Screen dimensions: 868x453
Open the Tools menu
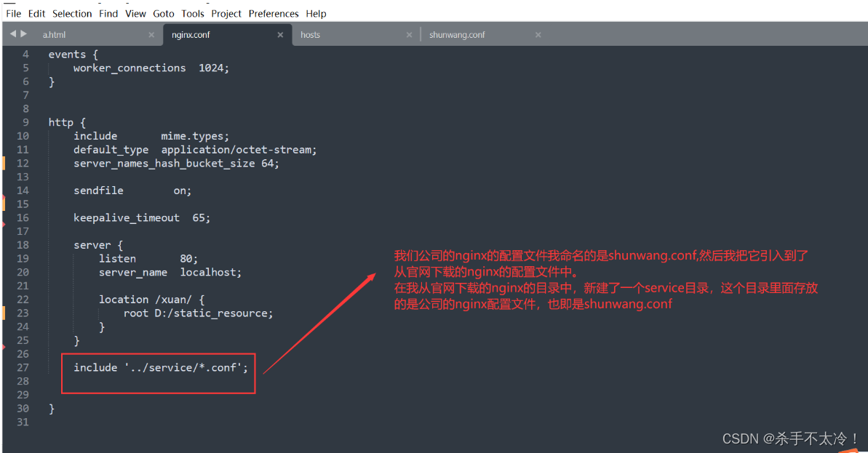point(193,13)
